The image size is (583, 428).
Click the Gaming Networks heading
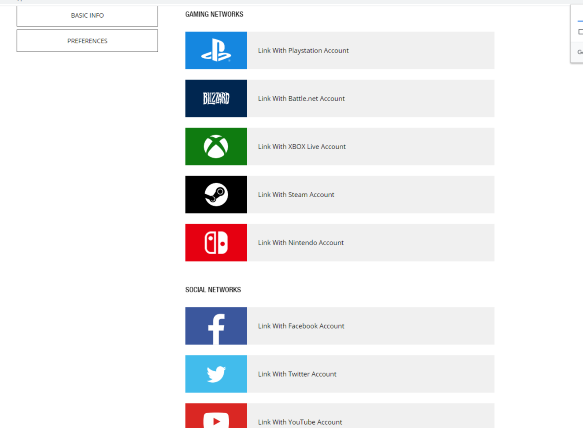pyautogui.click(x=214, y=14)
